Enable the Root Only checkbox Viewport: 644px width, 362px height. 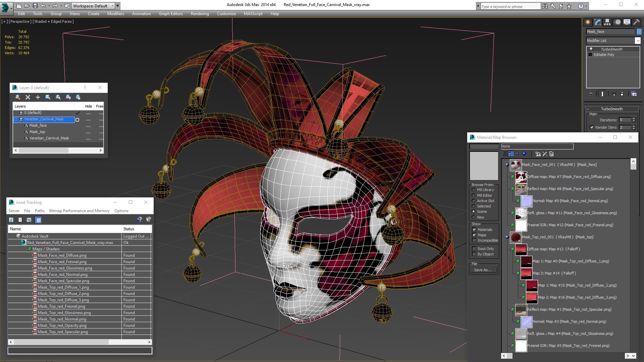(474, 249)
